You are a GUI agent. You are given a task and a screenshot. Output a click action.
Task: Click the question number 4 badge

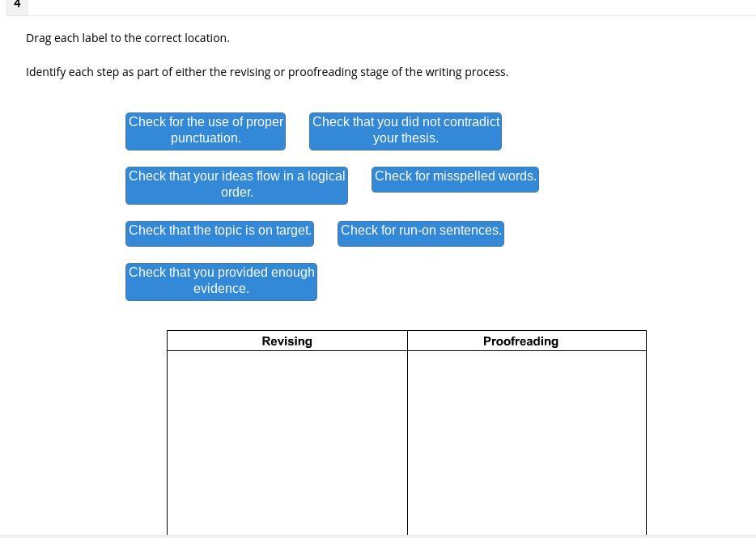(17, 6)
